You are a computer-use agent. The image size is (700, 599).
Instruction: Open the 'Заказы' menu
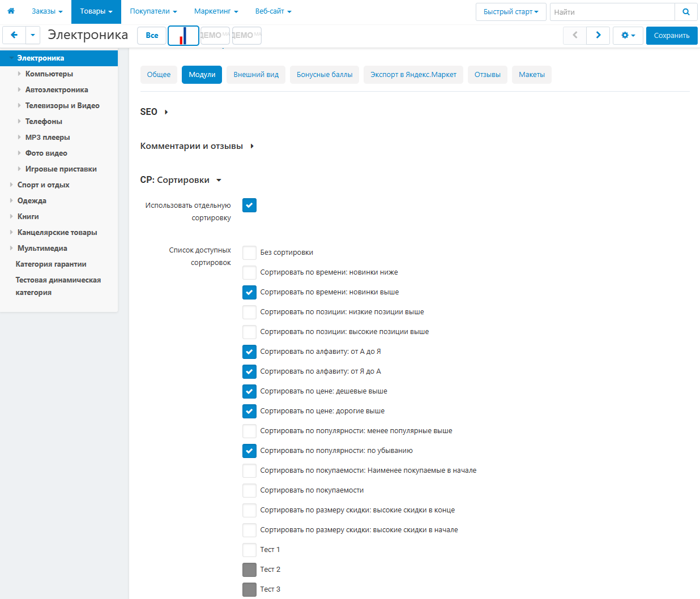47,11
